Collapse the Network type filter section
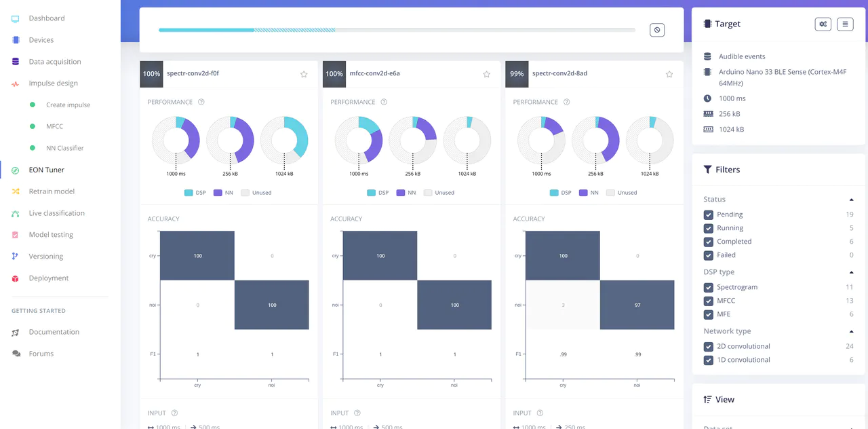 pyautogui.click(x=851, y=331)
